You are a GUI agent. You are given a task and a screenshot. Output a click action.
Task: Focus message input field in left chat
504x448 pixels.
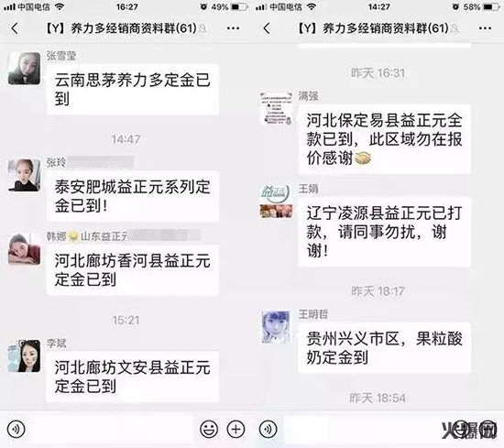[x=113, y=429]
